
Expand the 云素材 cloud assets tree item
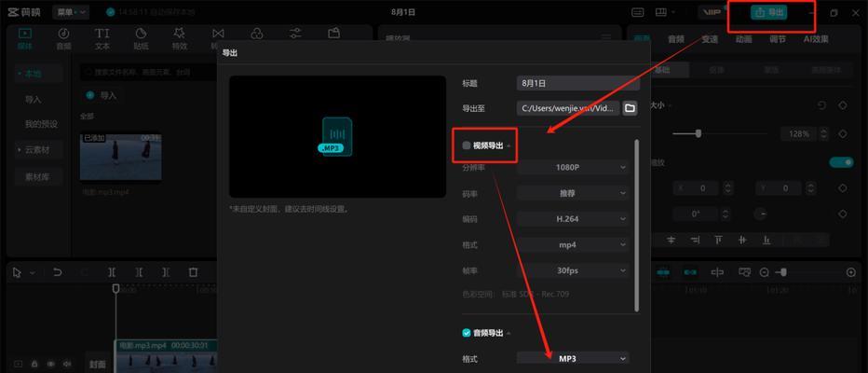click(37, 149)
